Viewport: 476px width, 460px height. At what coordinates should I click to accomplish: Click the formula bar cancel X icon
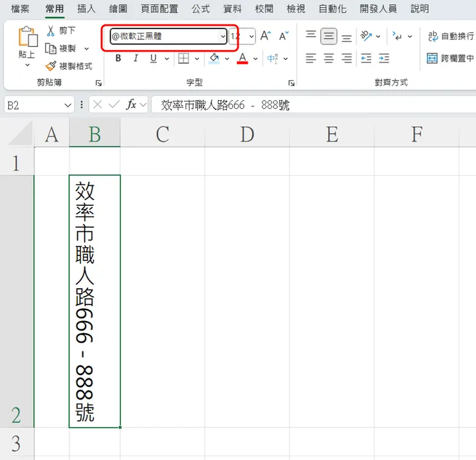click(x=97, y=105)
